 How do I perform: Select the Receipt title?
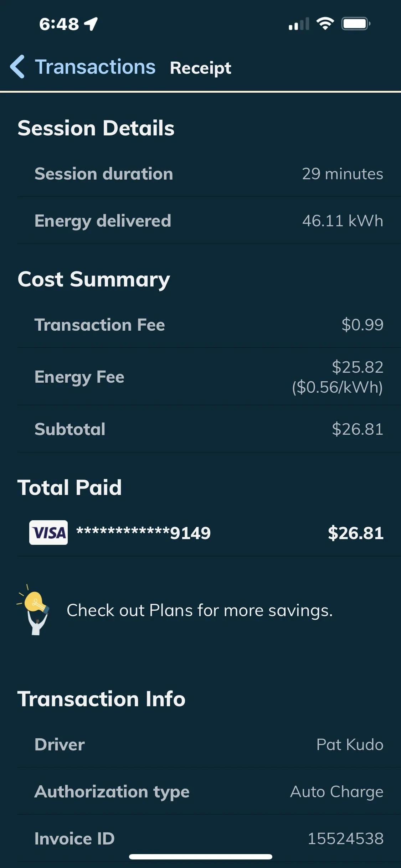(x=200, y=68)
